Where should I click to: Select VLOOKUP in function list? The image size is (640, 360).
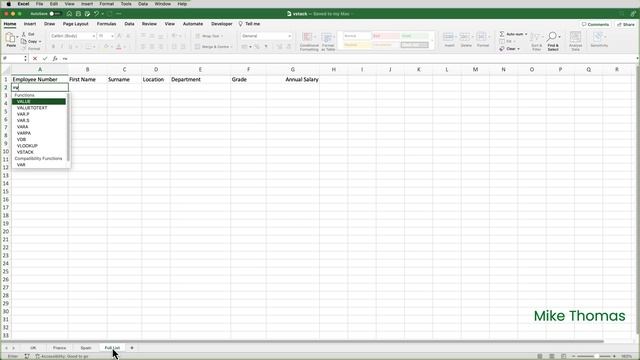[x=39, y=146]
